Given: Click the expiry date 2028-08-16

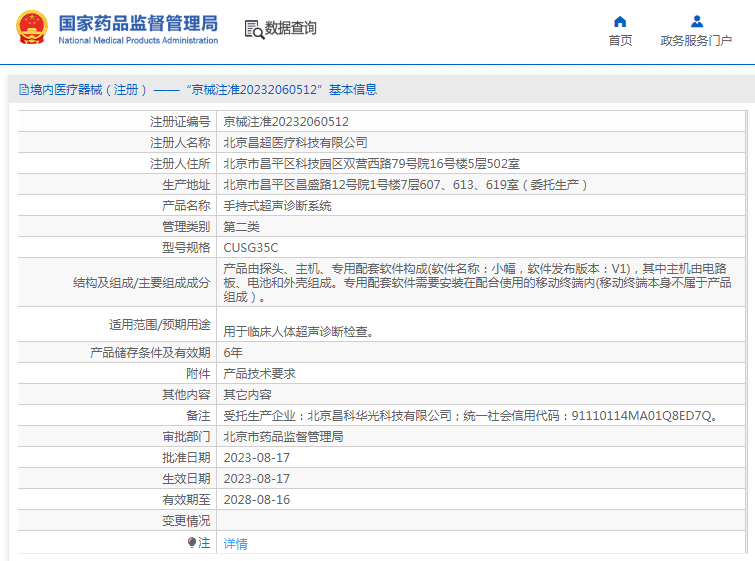Looking at the screenshot, I should (256, 499).
